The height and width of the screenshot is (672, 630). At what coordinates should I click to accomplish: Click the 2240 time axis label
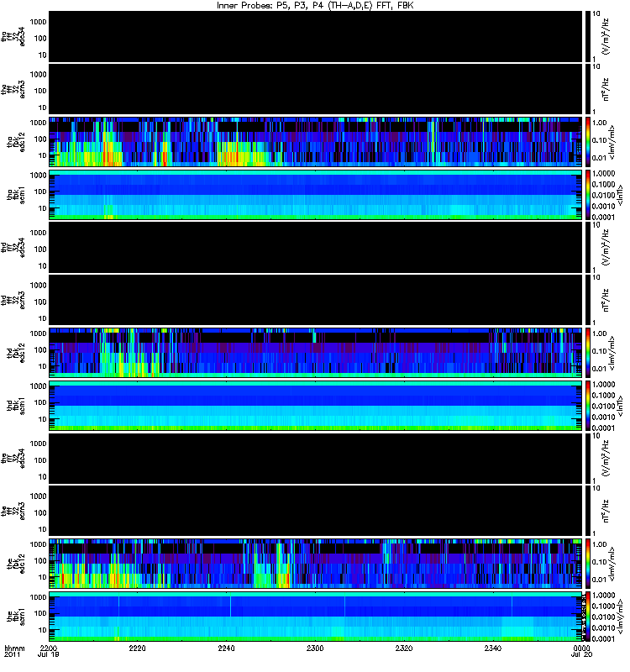click(226, 648)
